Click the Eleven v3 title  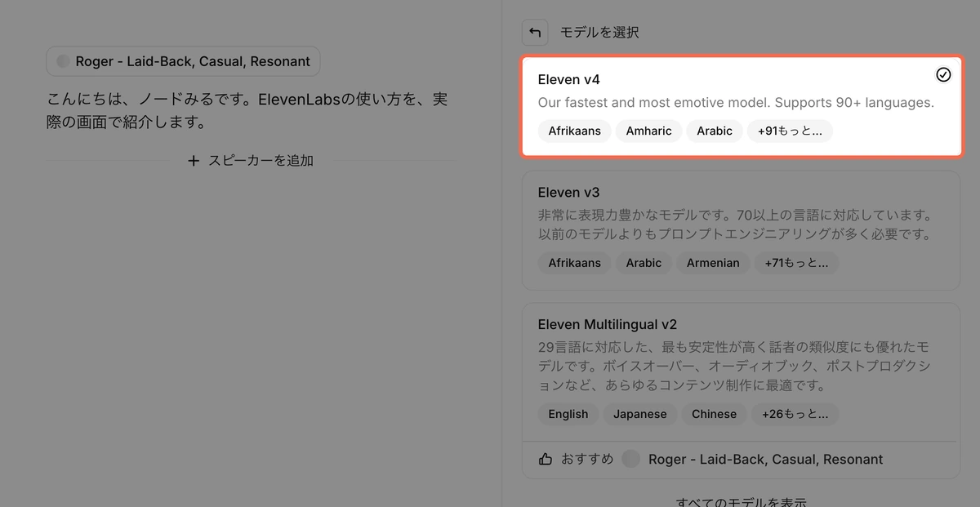click(x=569, y=193)
